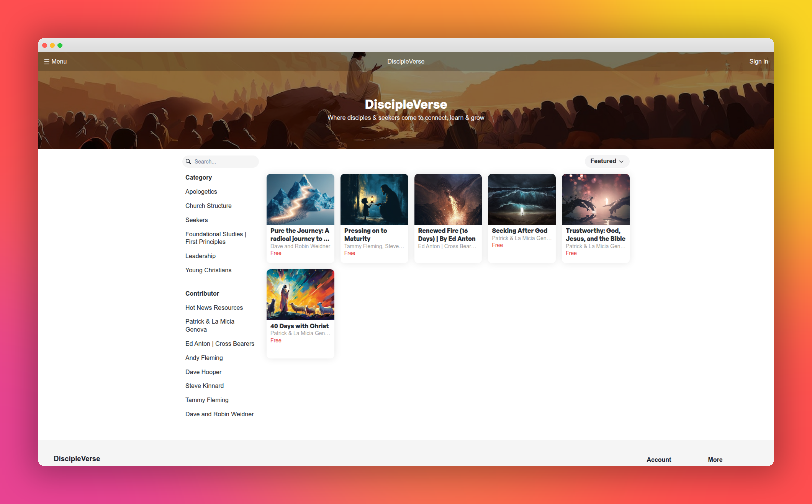Filter by contributor Steve Kinnard

pos(205,386)
